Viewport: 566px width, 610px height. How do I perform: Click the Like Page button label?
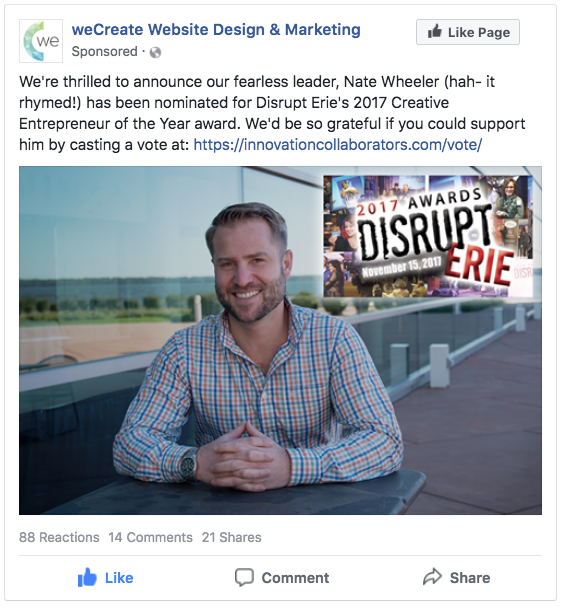click(478, 32)
